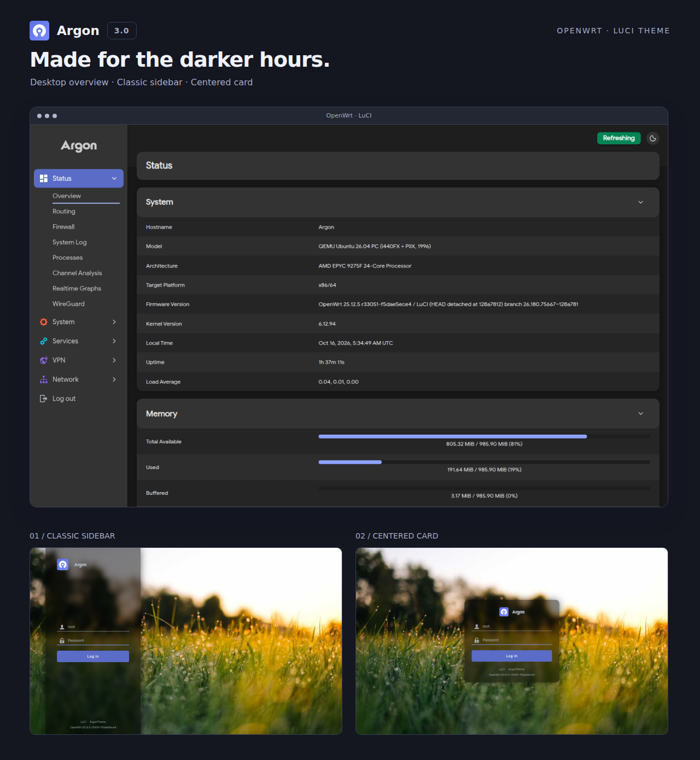
Task: Expand the System menu chevron
Action: tap(114, 322)
